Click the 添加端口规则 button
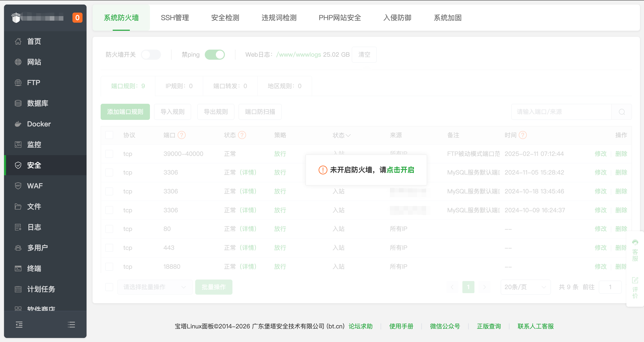Screen dimensions: 644x342 (125, 112)
